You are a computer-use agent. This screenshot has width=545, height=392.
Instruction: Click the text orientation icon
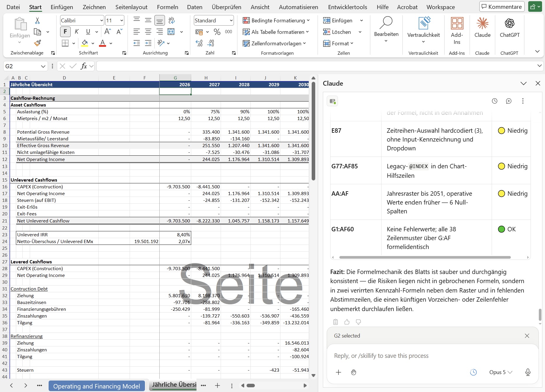click(161, 43)
